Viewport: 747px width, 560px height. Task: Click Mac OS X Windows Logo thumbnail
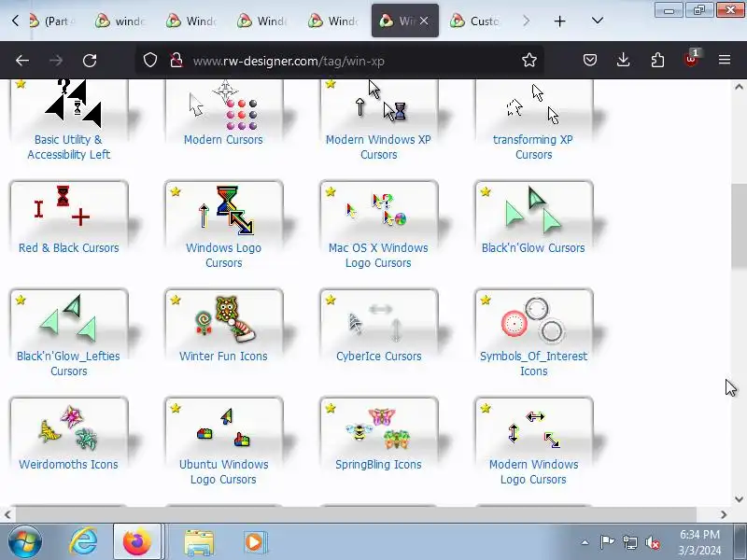pos(379,209)
